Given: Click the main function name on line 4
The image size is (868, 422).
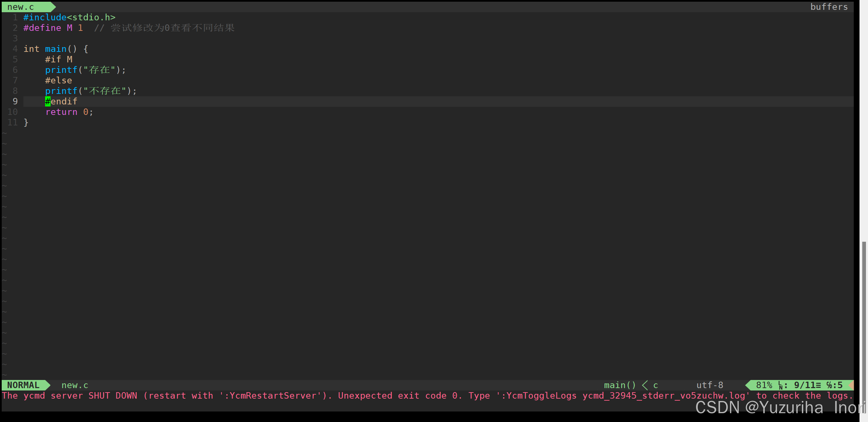Looking at the screenshot, I should tap(56, 49).
